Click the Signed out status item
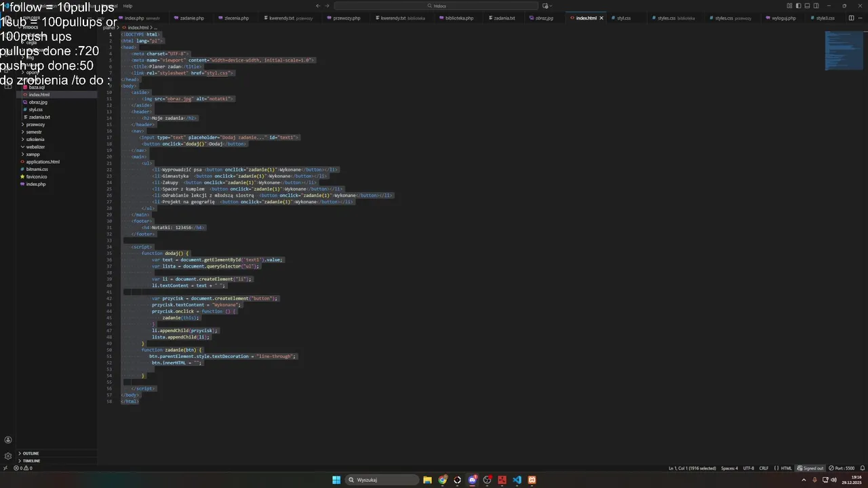 [x=810, y=468]
